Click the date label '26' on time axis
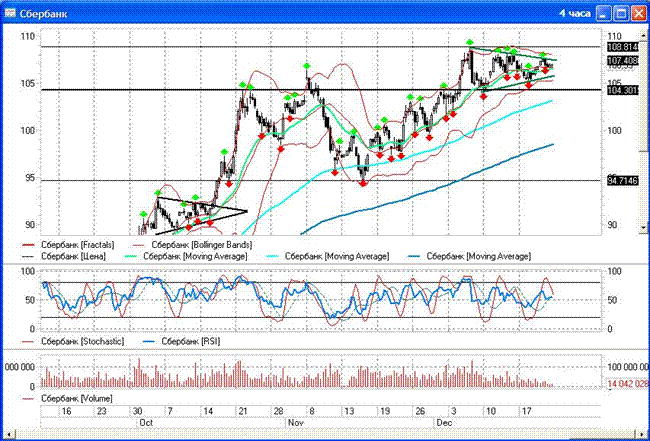Viewport: 650px width, 441px height. pyautogui.click(x=420, y=411)
